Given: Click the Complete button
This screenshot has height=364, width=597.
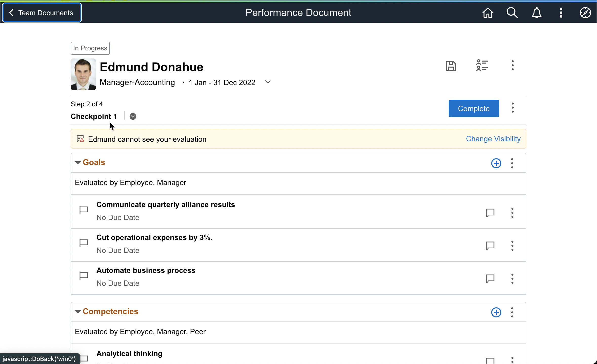Looking at the screenshot, I should 473,109.
